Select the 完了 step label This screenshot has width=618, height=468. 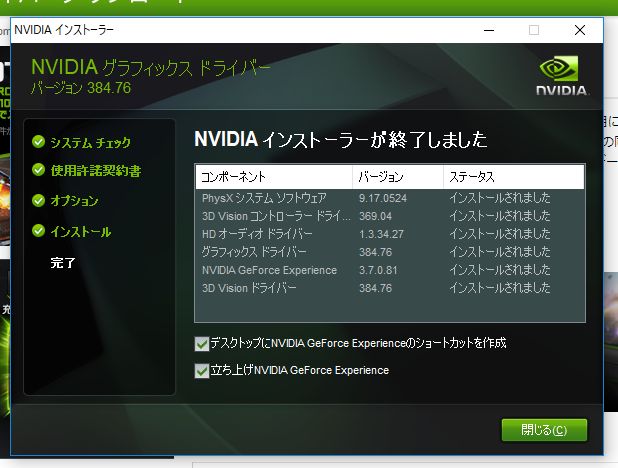click(63, 263)
